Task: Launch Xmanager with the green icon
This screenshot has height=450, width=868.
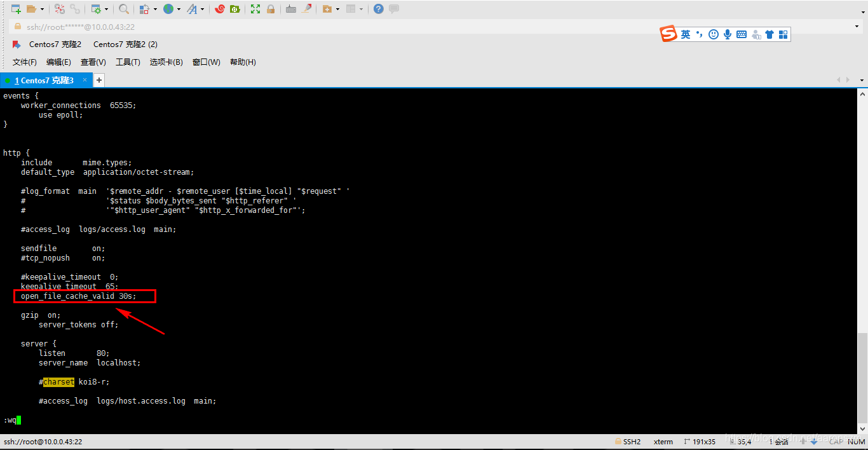Action: coord(235,9)
